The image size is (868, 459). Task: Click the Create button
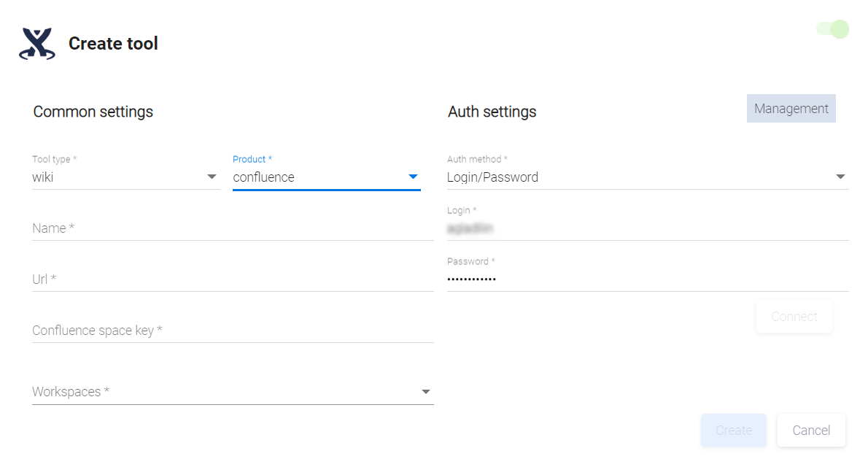point(733,431)
